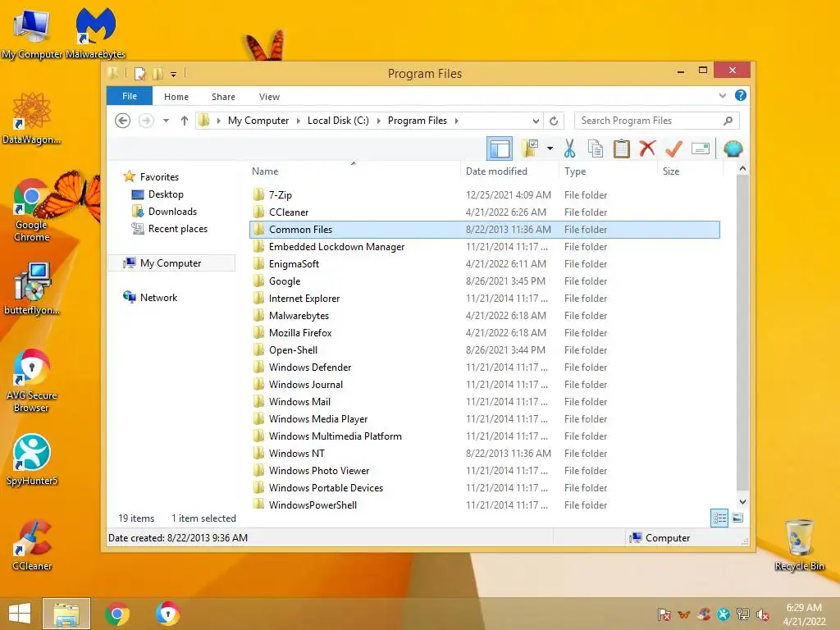Viewport: 840px width, 630px height.
Task: Open the Share ribbon tab
Action: pyautogui.click(x=223, y=97)
